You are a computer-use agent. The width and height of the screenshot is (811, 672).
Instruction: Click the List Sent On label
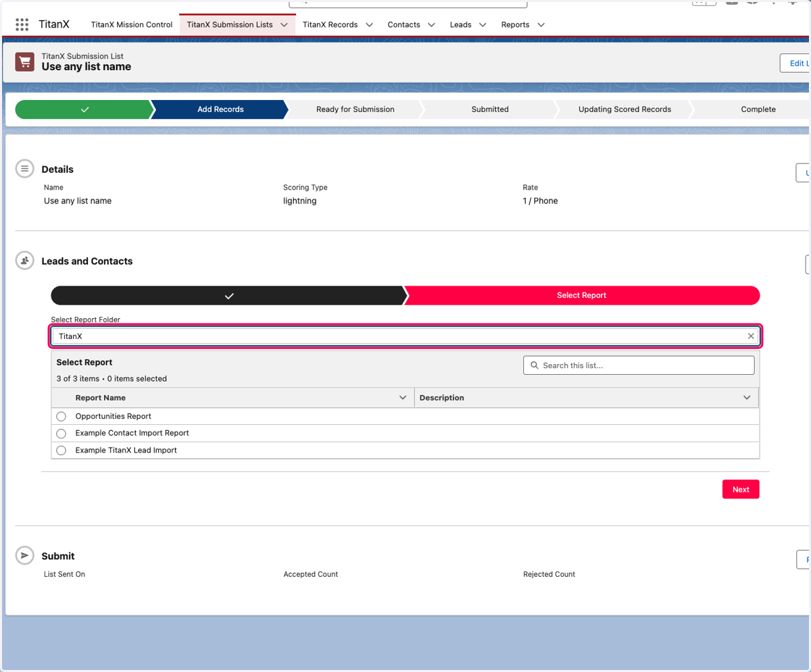[65, 575]
